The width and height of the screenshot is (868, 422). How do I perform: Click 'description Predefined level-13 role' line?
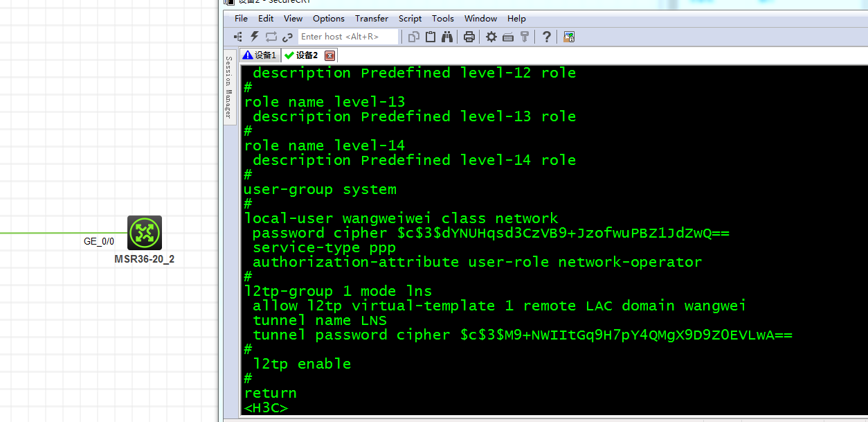click(x=414, y=116)
